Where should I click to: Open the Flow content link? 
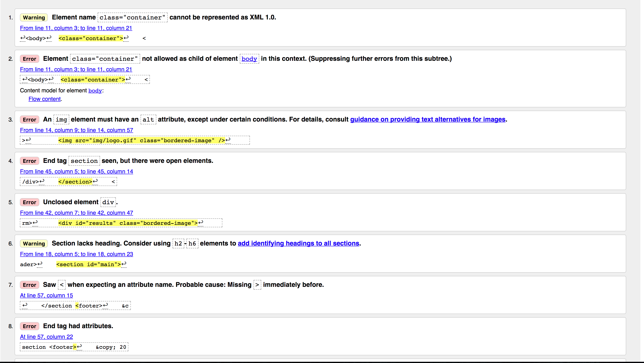(x=45, y=99)
